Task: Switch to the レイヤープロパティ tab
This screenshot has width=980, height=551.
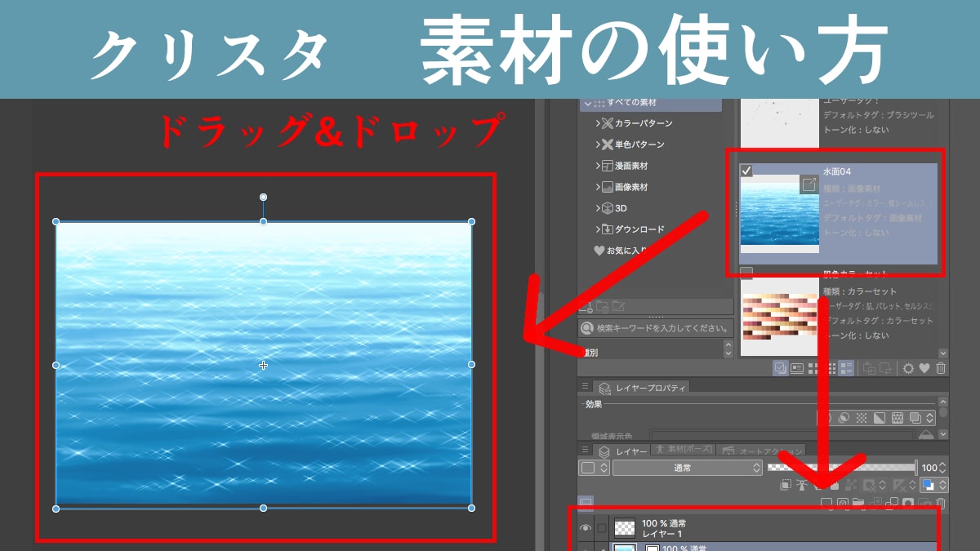Action: (643, 387)
